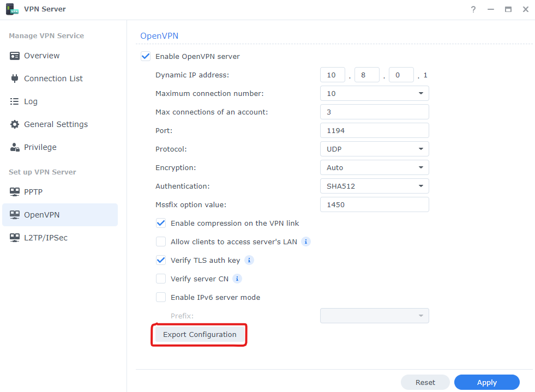Maximize the VPN Server window

(508, 9)
